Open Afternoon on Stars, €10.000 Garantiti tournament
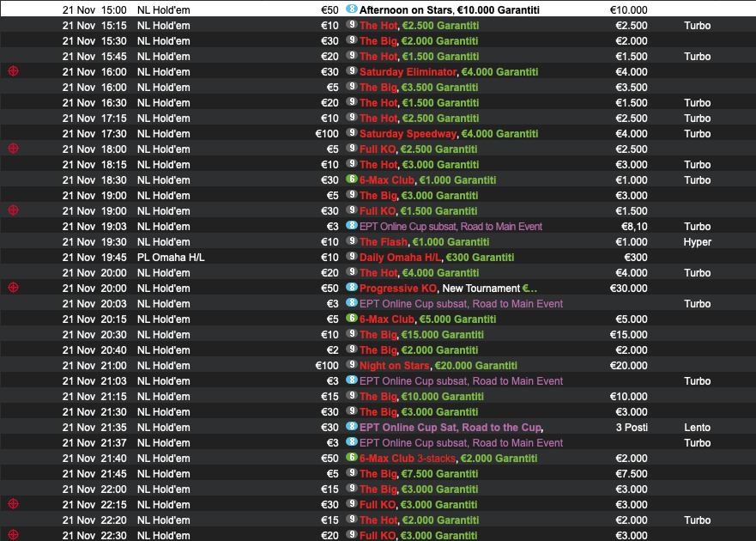Image resolution: width=756 pixels, height=541 pixels. [x=450, y=9]
